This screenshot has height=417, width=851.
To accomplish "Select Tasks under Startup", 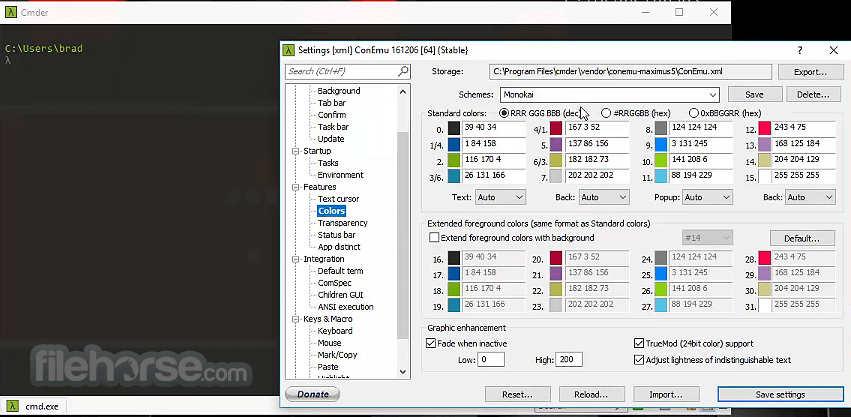I will pyautogui.click(x=328, y=163).
